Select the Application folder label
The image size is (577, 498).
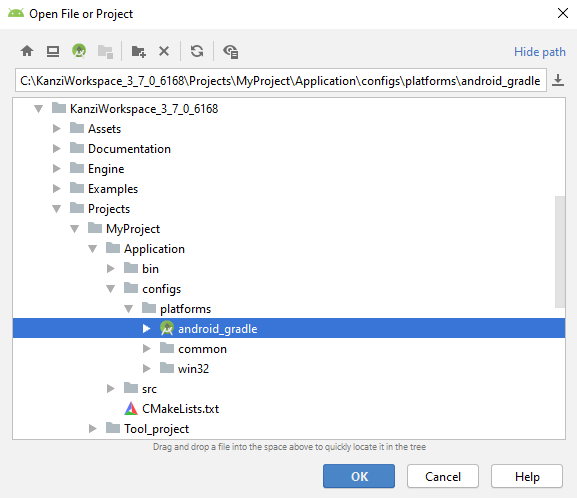coord(154,249)
